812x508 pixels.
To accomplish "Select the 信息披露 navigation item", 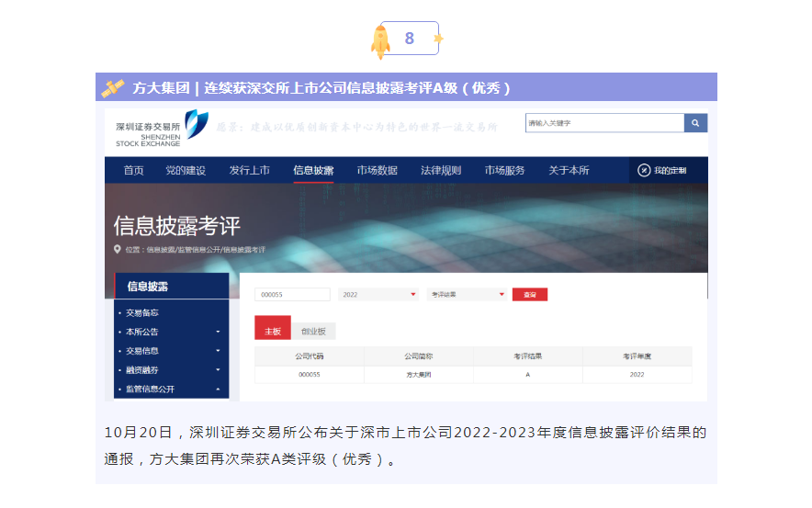I will (x=313, y=170).
